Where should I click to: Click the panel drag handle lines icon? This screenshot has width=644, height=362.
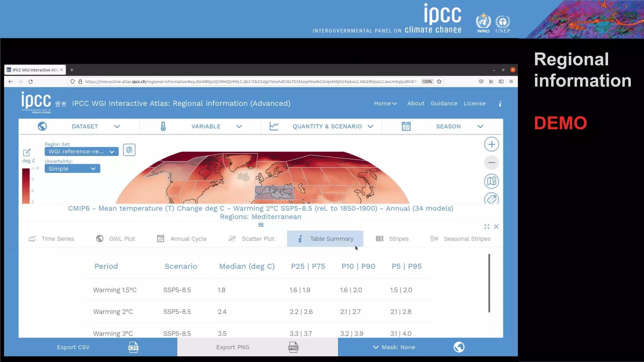[x=261, y=225]
